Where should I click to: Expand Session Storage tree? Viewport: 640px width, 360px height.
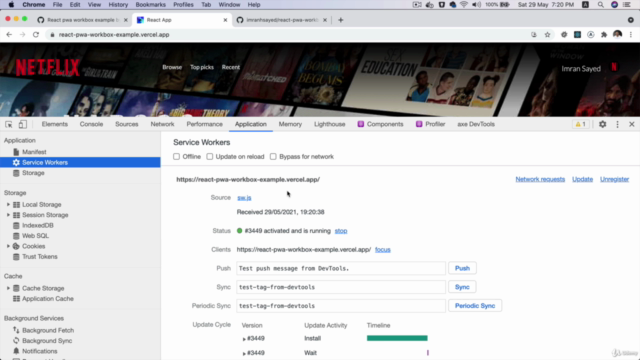coord(8,215)
